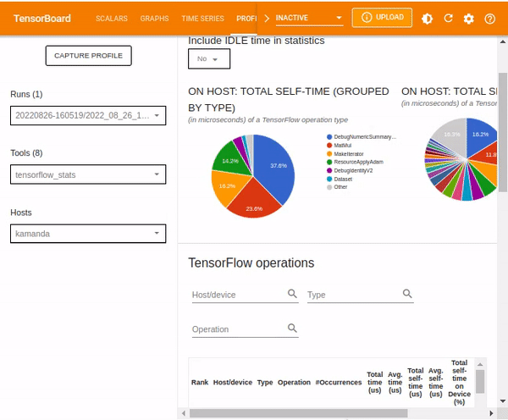Open the TIME SERIES tab
Image resolution: width=508 pixels, height=420 pixels.
coord(202,19)
